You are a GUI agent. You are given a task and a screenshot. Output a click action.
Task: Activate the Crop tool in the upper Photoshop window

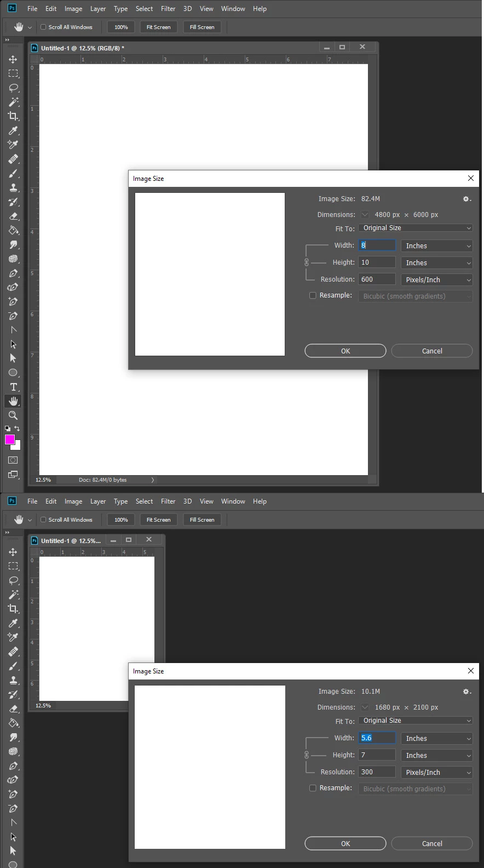click(13, 116)
